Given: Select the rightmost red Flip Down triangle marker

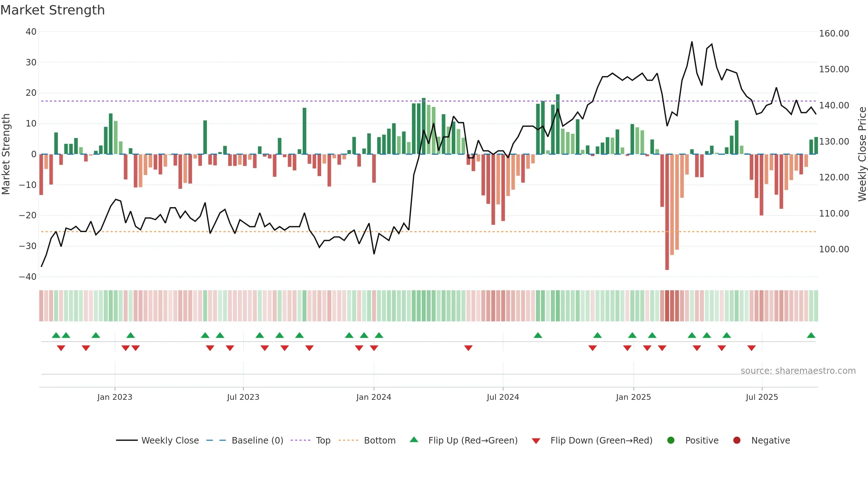Looking at the screenshot, I should [x=752, y=348].
